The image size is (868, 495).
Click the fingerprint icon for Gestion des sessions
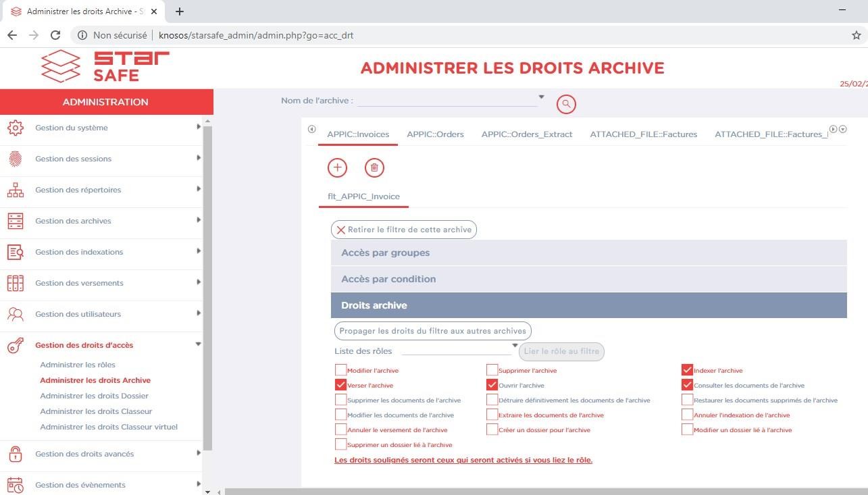[15, 159]
